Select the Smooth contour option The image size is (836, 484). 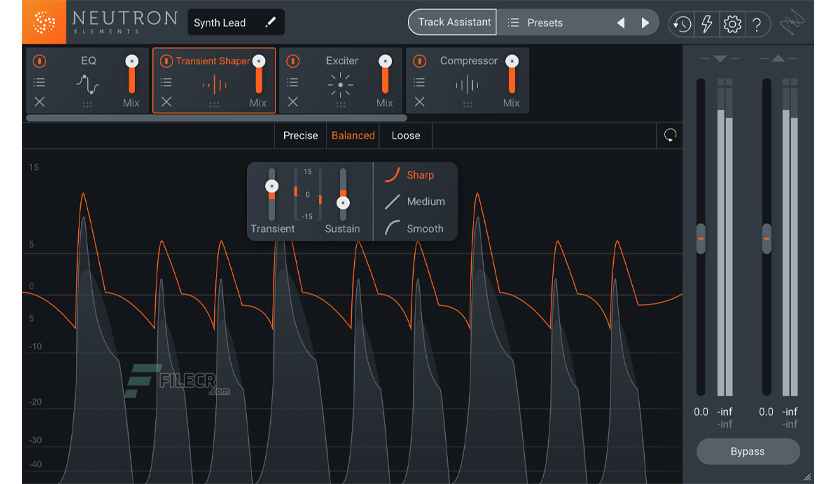click(x=425, y=229)
